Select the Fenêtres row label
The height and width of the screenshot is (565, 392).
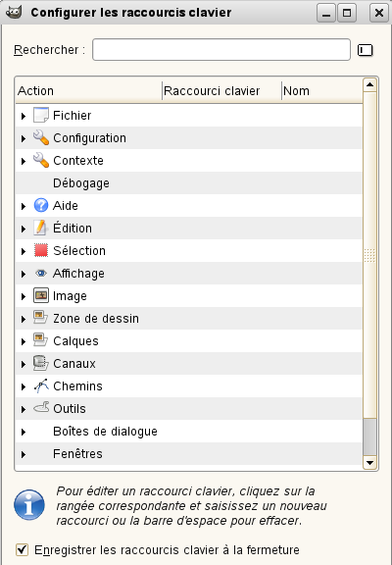[77, 453]
